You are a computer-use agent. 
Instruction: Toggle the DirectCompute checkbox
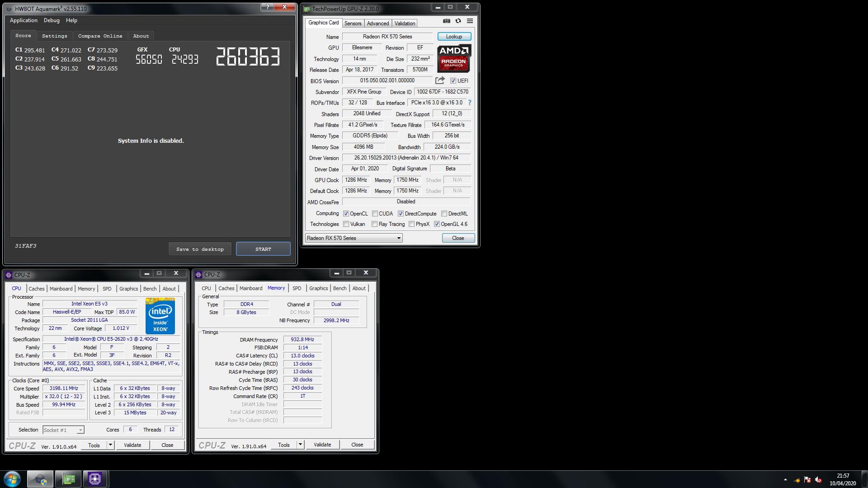pos(401,214)
